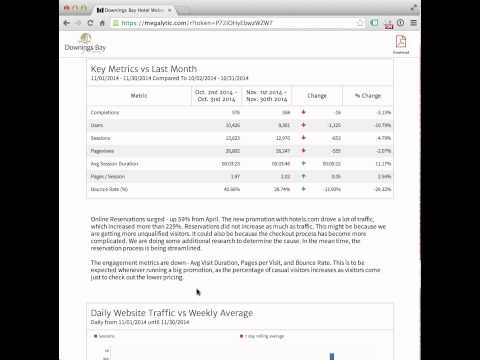
Task: Click the up arrow in Avg Session Duration row
Action: click(x=303, y=163)
